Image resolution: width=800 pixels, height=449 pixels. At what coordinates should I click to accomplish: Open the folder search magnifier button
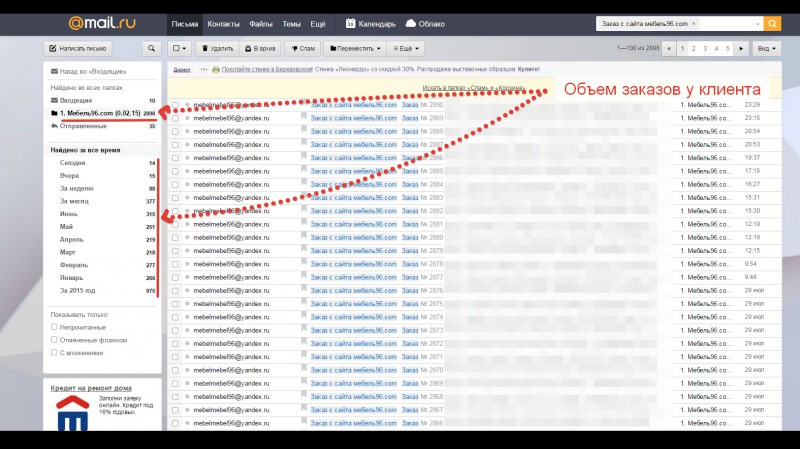pyautogui.click(x=151, y=48)
